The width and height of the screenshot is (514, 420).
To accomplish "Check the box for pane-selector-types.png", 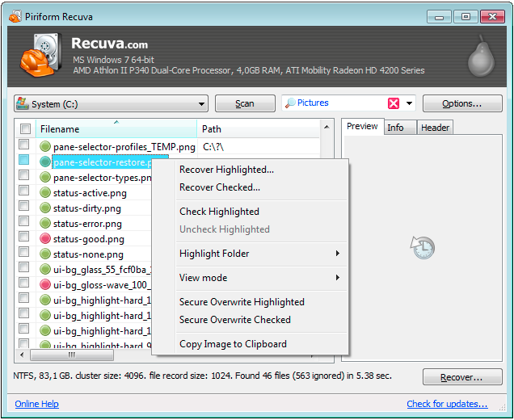I will tap(23, 175).
